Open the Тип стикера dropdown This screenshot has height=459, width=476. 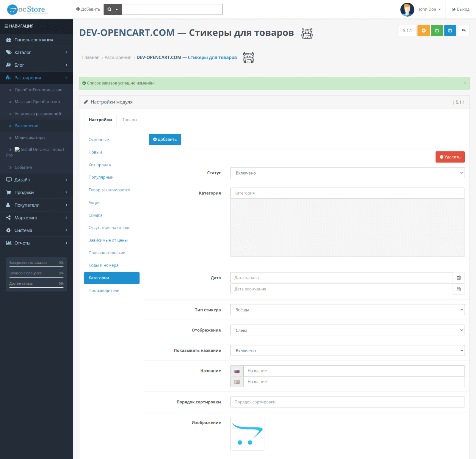click(347, 310)
